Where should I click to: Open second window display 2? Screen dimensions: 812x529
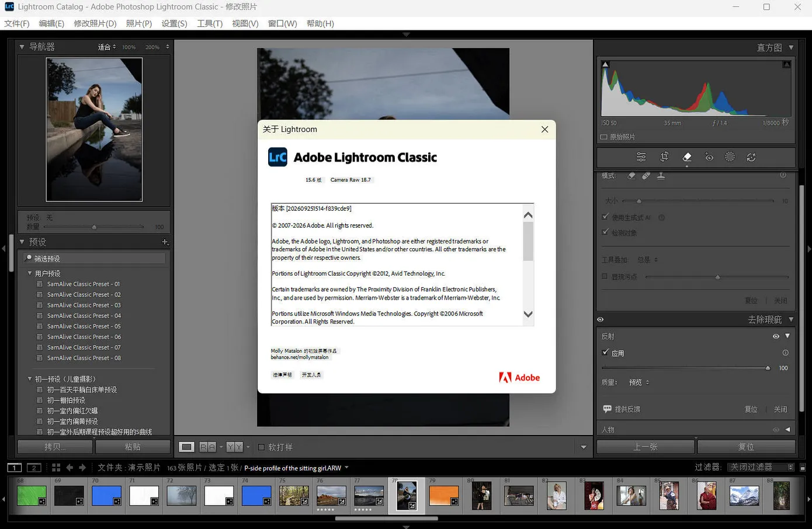[34, 468]
